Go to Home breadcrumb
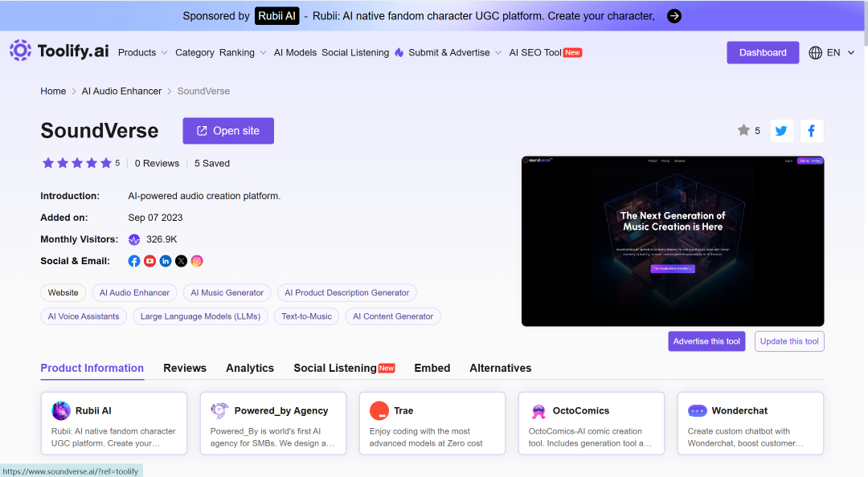The image size is (868, 477). click(x=53, y=92)
